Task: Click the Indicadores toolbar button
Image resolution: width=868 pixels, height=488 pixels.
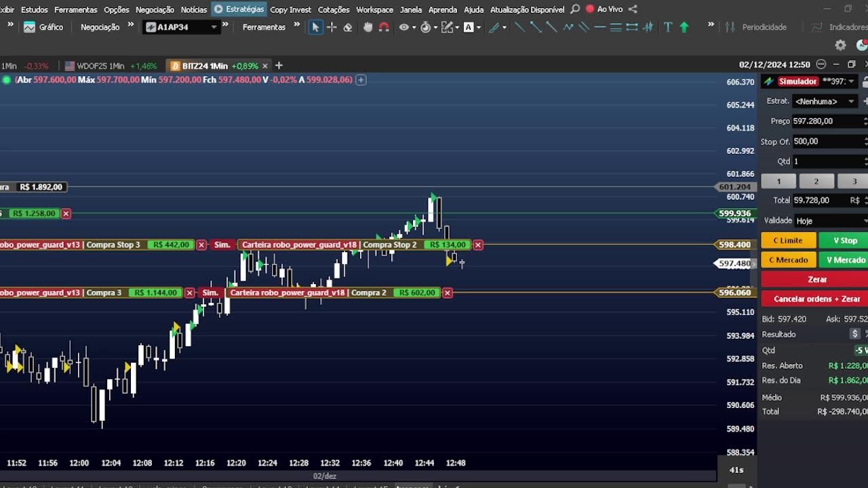Action: point(840,27)
